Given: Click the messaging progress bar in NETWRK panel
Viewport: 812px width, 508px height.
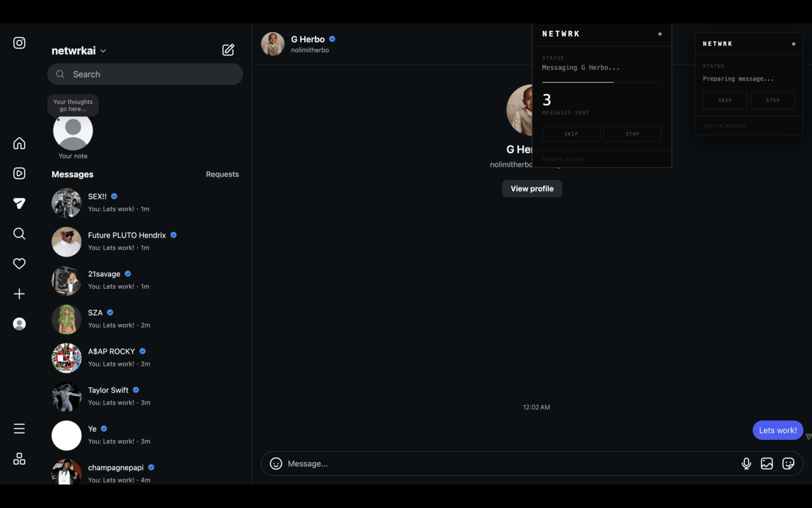Looking at the screenshot, I should 601,83.
